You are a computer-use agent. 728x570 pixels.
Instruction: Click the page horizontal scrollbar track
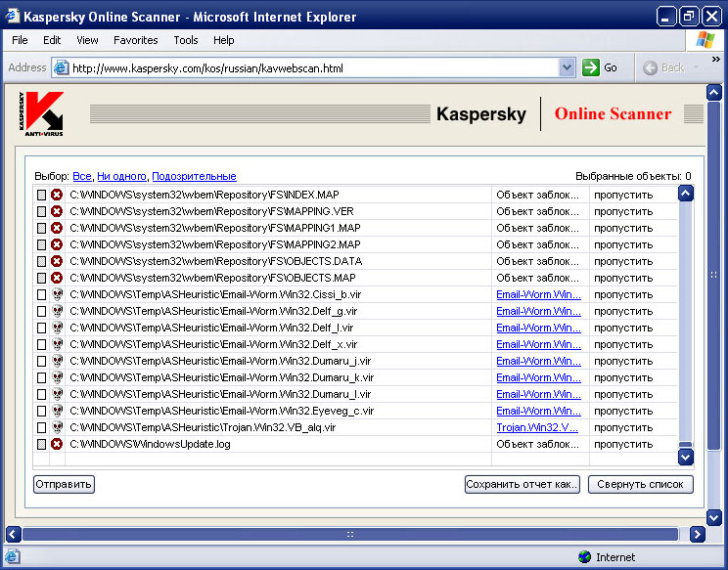(x=350, y=534)
